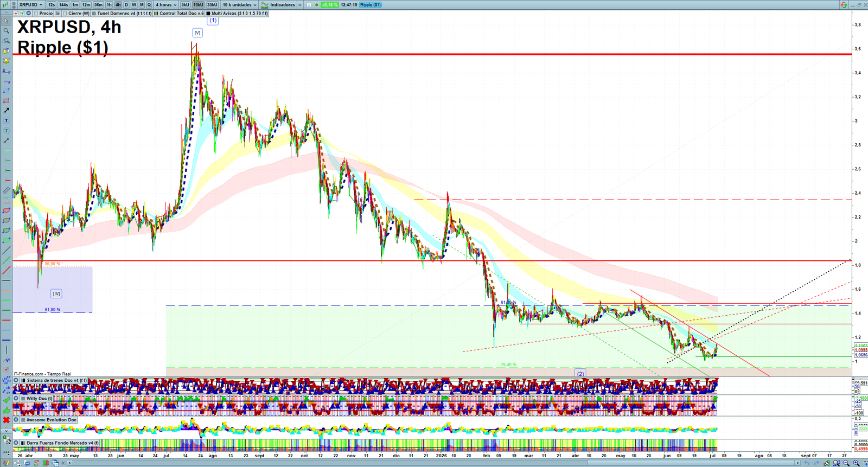The width and height of the screenshot is (868, 467).
Task: Close Sistema de trenes Doc v4 panel
Action: (x=16, y=381)
